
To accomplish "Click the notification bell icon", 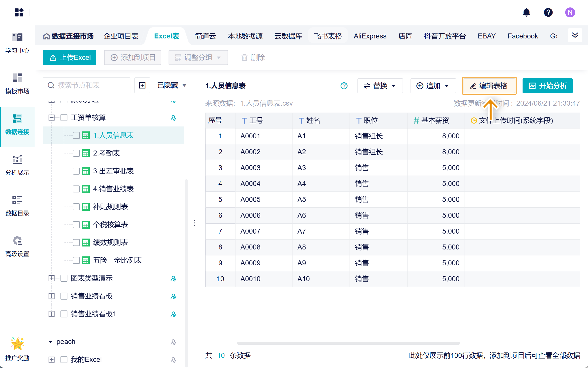I will pyautogui.click(x=526, y=12).
